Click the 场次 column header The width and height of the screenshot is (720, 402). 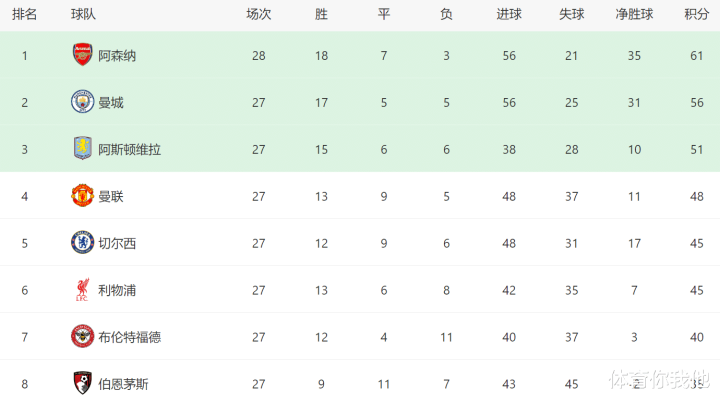pos(259,14)
